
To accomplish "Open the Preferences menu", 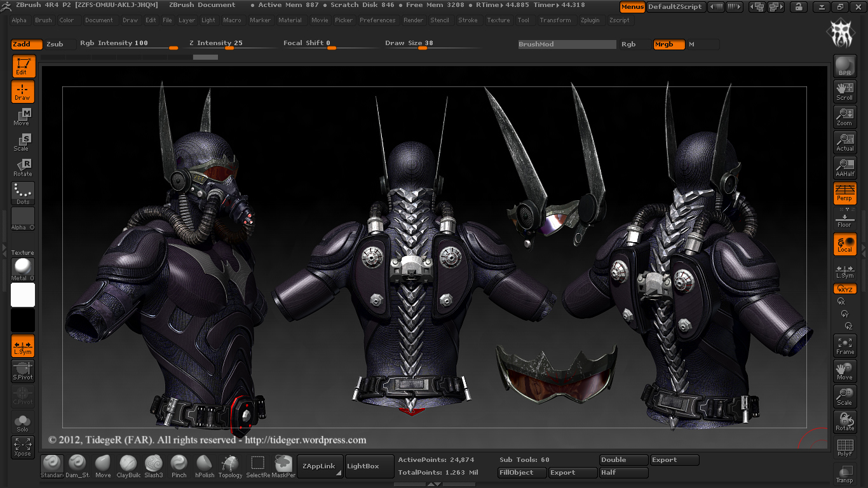I will 377,20.
